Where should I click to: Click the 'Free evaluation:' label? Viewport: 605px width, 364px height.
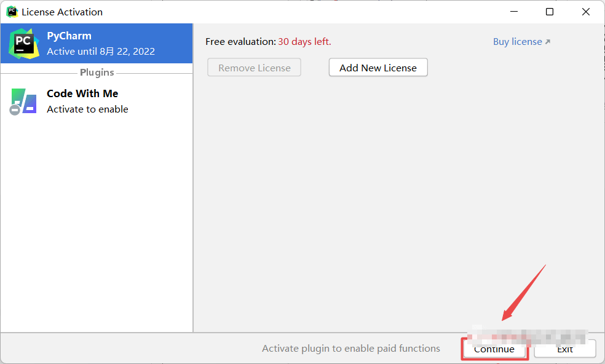click(x=240, y=42)
